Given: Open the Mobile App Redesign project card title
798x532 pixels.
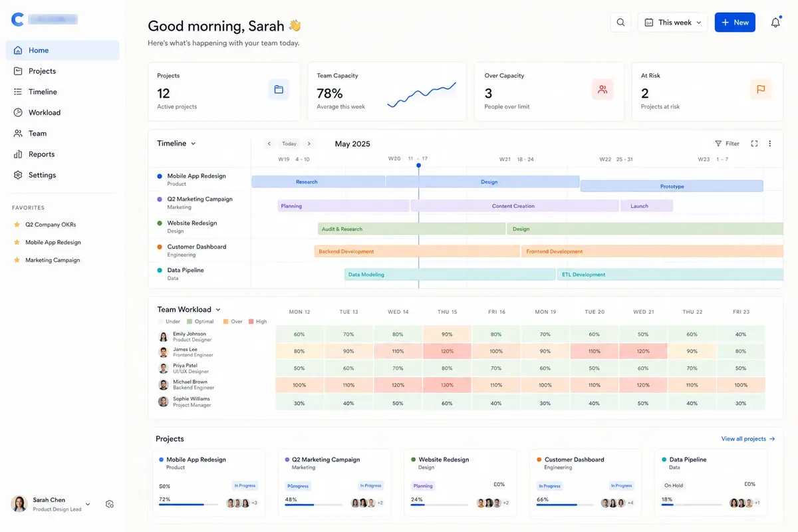Looking at the screenshot, I should 196,460.
